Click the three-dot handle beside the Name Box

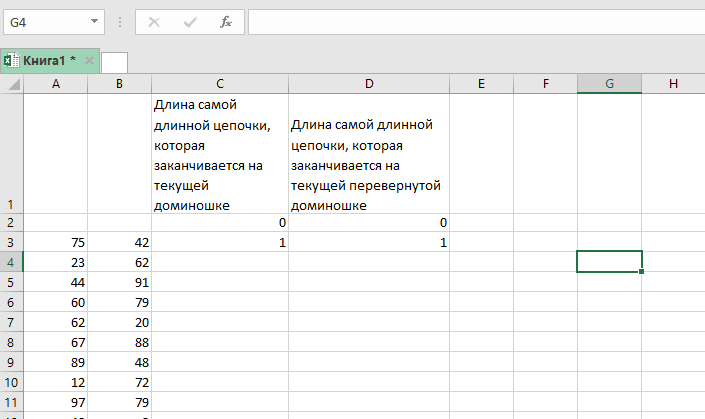(x=120, y=21)
